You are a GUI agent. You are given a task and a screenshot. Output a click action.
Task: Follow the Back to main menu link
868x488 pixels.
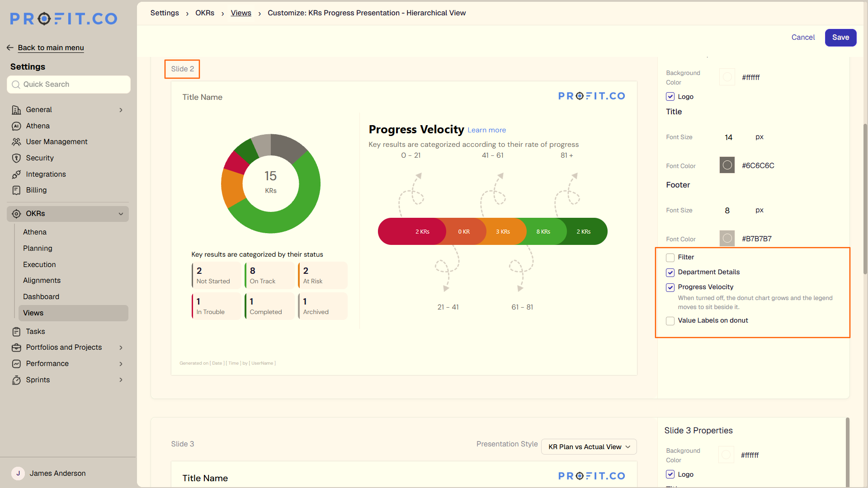pos(51,47)
